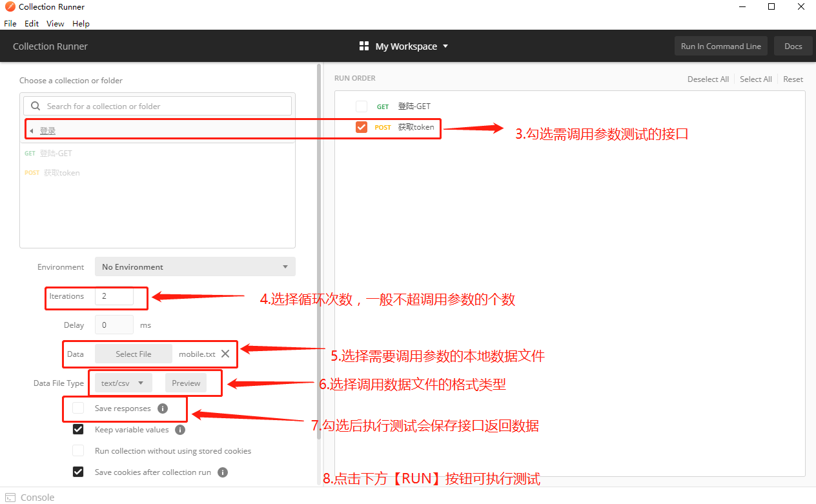816x504 pixels.
Task: Click the workspace grid icon
Action: 364,46
